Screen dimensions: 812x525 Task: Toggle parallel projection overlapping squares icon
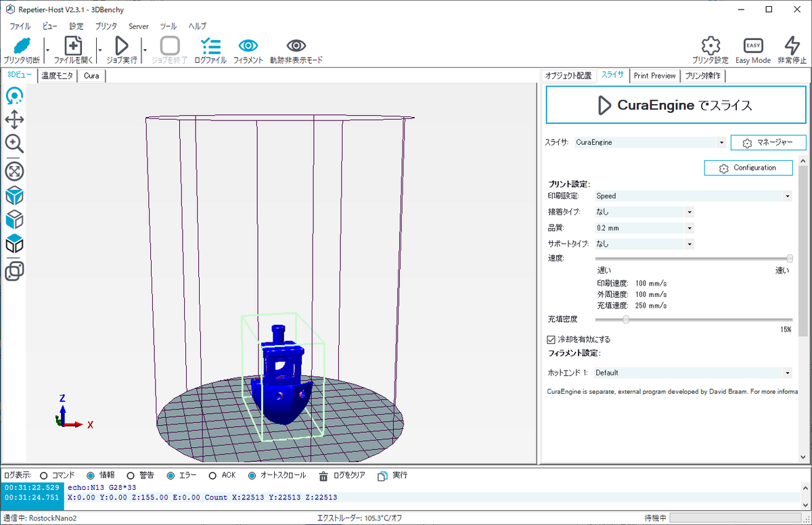coord(14,271)
